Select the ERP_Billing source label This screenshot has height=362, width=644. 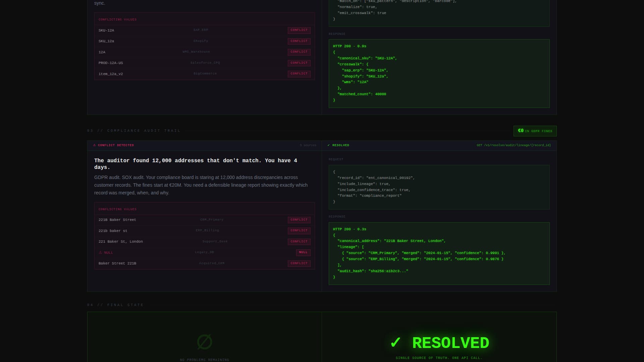207,231
